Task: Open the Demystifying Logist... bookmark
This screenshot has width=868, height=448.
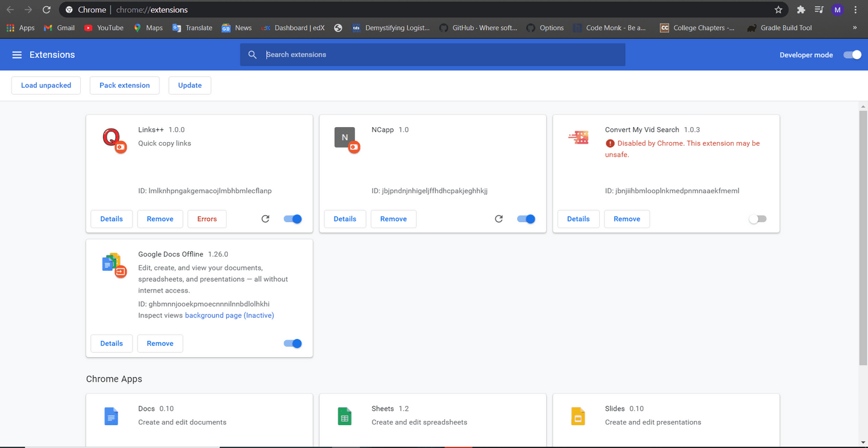Action: point(391,28)
